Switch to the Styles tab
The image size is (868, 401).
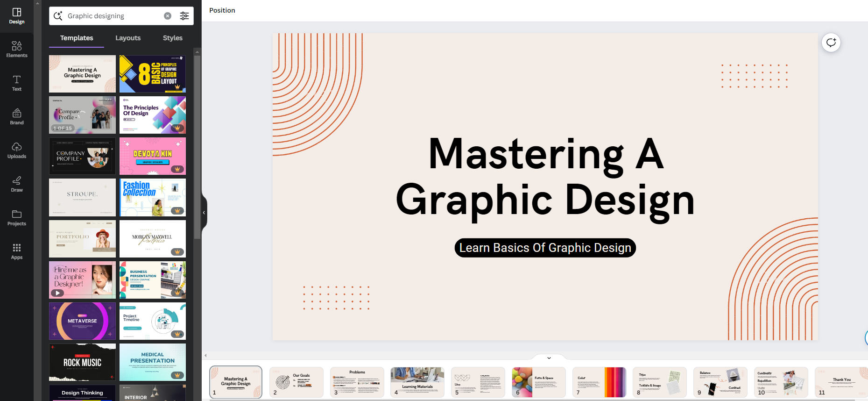click(x=173, y=38)
